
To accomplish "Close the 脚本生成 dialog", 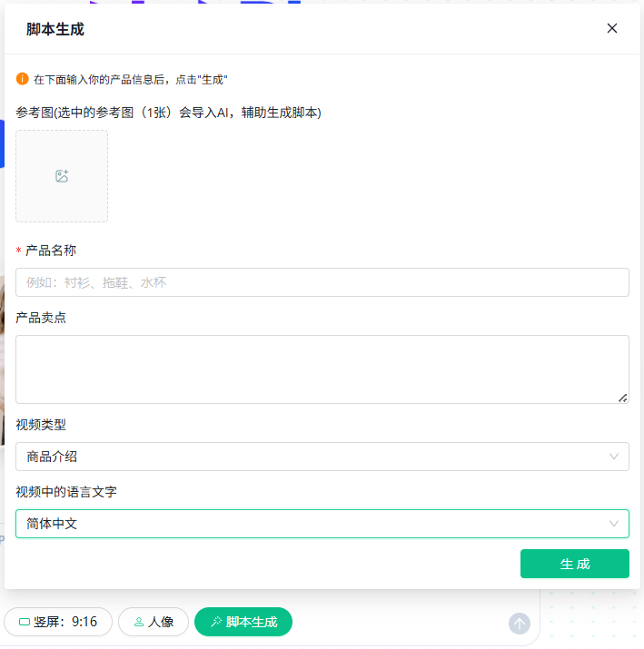I will pyautogui.click(x=612, y=28).
